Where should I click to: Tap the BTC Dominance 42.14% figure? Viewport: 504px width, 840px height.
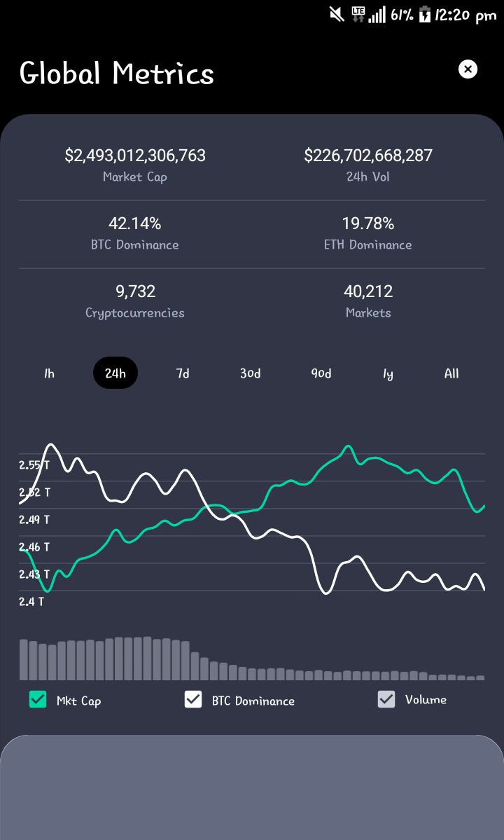pos(135,223)
